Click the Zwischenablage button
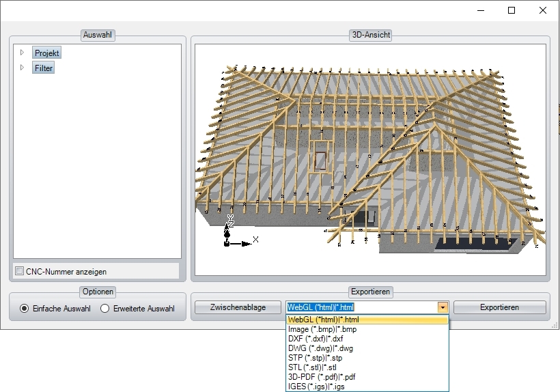560x392 pixels. [x=237, y=307]
